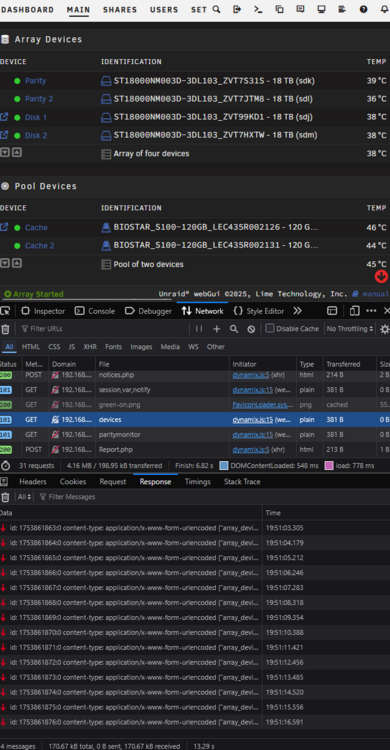Add a new network request with the plus icon
Viewport: 390px width, 750px height.
[217, 329]
